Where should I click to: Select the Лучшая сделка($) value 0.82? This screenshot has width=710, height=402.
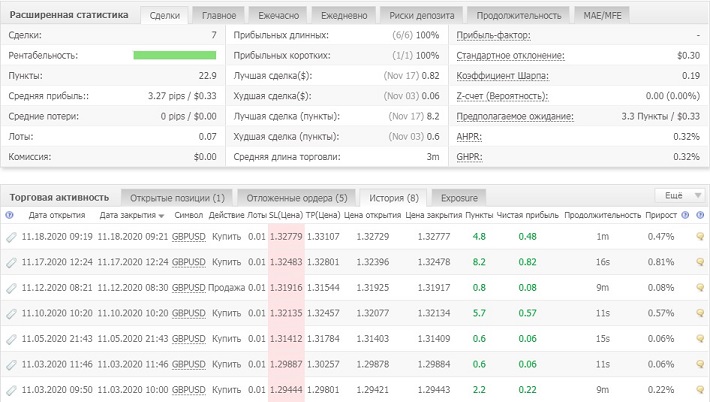430,76
